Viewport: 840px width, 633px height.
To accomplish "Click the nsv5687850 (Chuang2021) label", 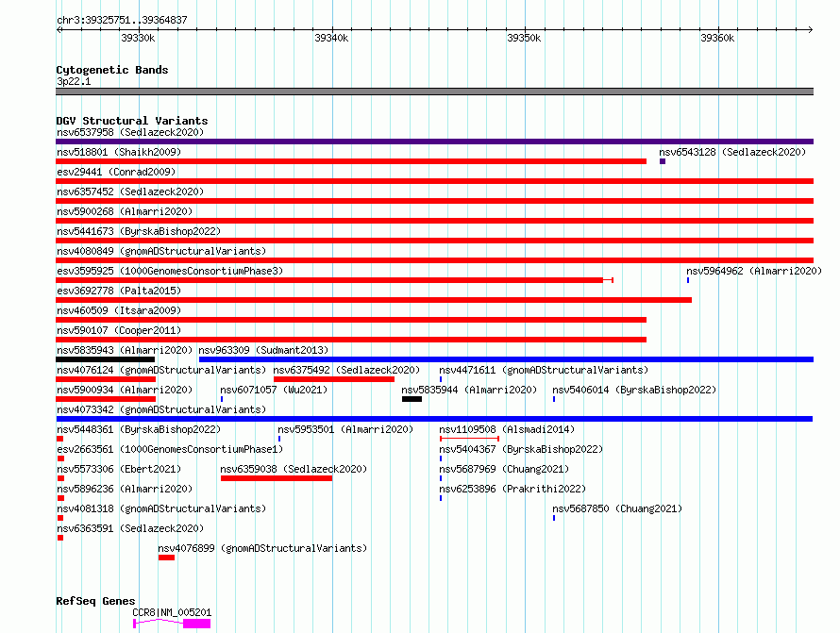I will pos(617,508).
